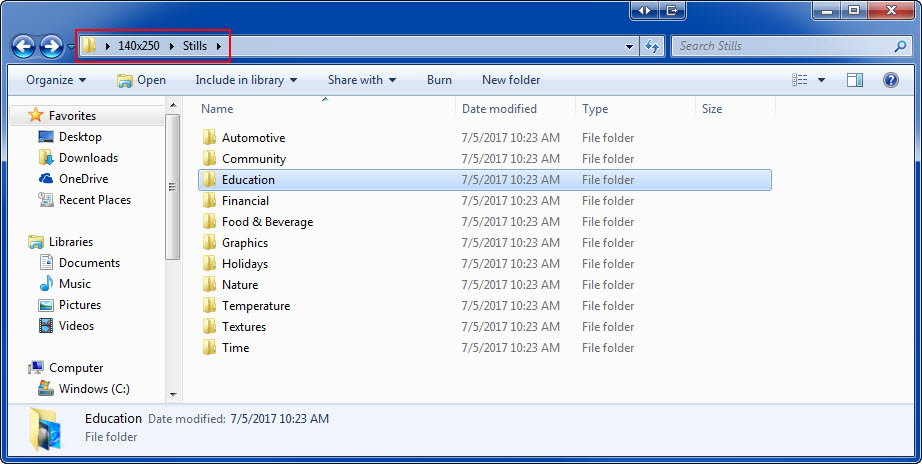The height and width of the screenshot is (464, 922).
Task: Expand the arrow before 140x250 breadcrumb
Action: pyautogui.click(x=108, y=46)
